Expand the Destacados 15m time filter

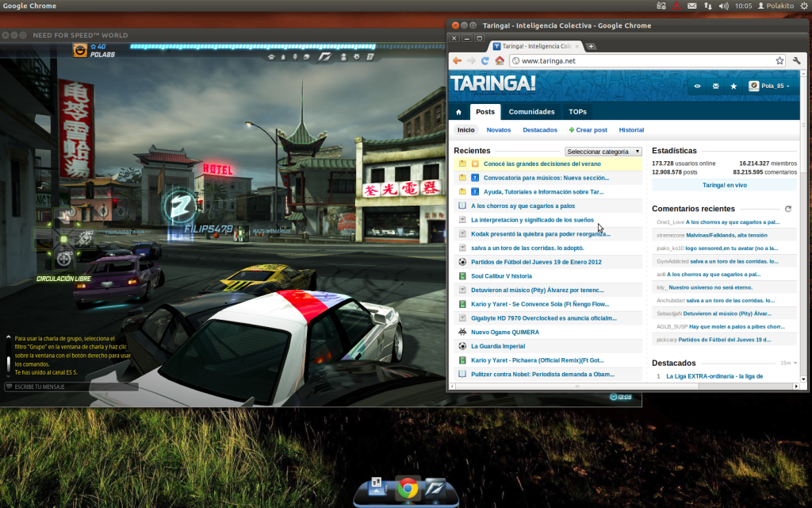(x=789, y=363)
